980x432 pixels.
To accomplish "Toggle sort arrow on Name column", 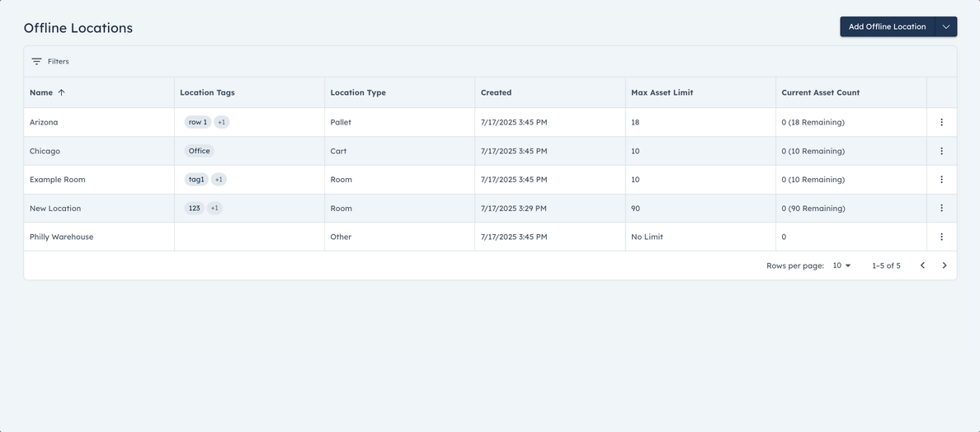I will pyautogui.click(x=61, y=92).
